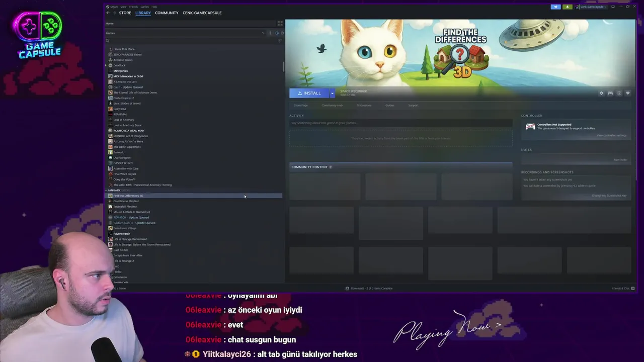This screenshot has width=644, height=362.
Task: Click the blue INSTALL button
Action: coord(309,93)
